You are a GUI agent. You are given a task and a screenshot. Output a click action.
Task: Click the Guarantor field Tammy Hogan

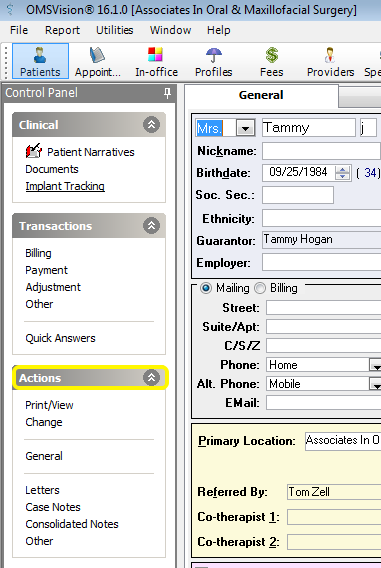click(321, 240)
